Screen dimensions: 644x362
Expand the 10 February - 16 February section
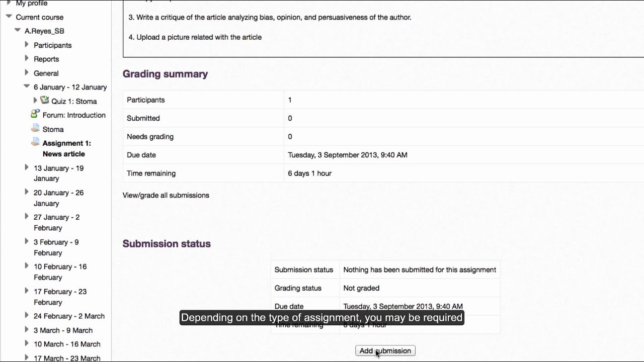[27, 266]
